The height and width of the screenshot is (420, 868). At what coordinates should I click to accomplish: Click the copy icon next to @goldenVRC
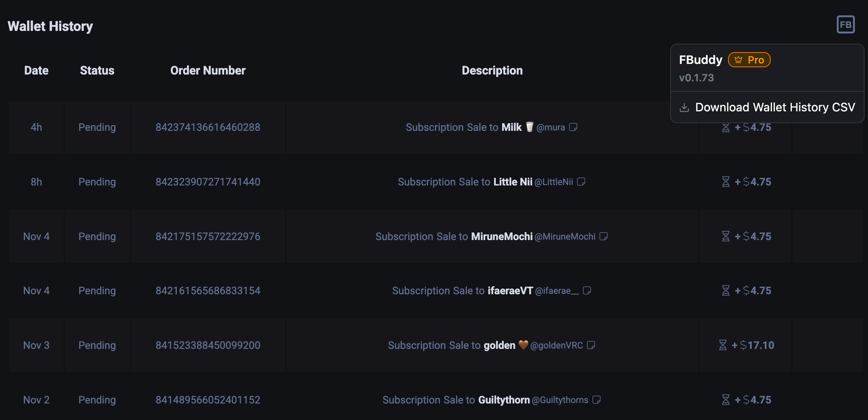coord(591,345)
